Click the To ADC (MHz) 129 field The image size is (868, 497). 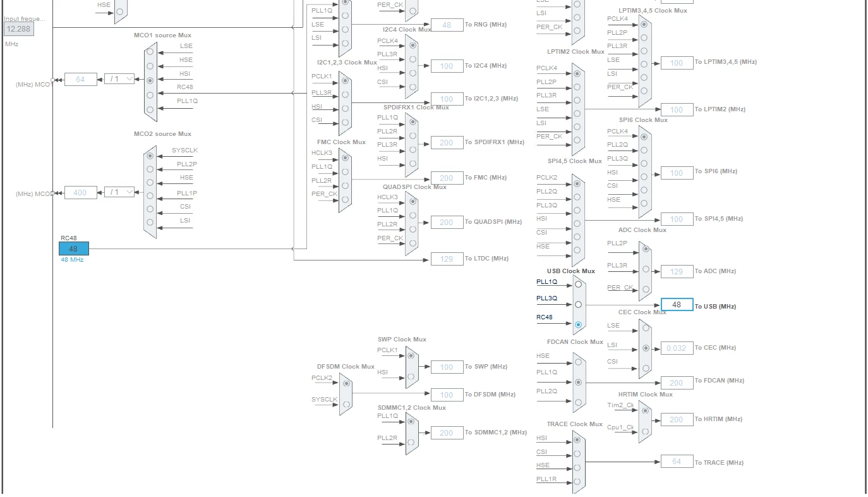tap(677, 272)
